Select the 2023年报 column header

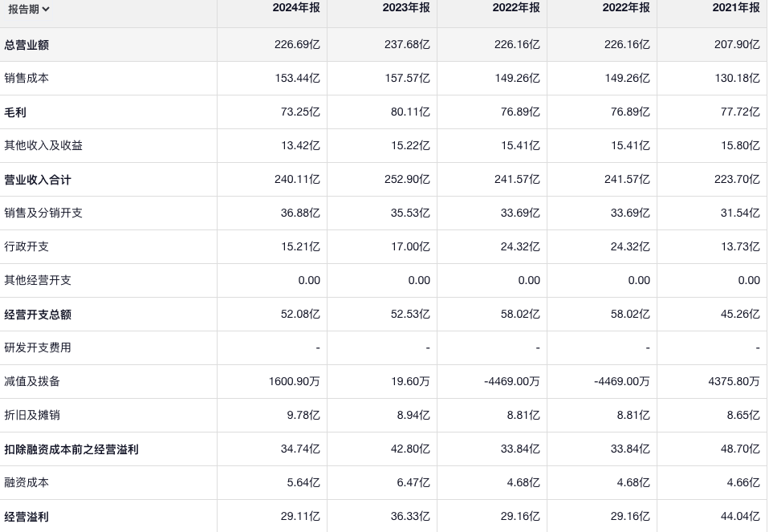point(406,7)
